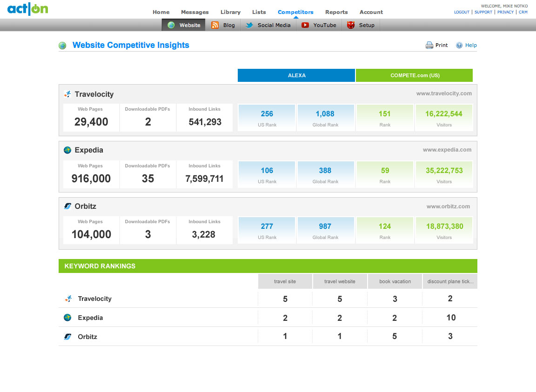Switch to the Setup sub-tab
This screenshot has width=536, height=392.
pyautogui.click(x=361, y=25)
